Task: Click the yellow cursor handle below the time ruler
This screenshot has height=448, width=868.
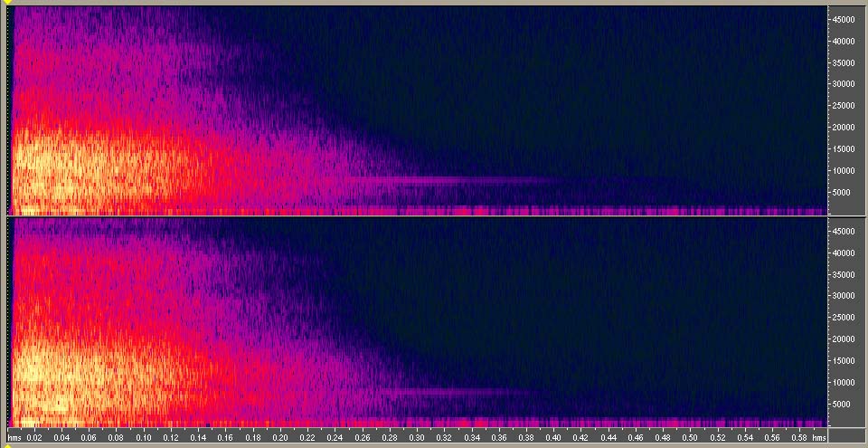Action: 7,445
